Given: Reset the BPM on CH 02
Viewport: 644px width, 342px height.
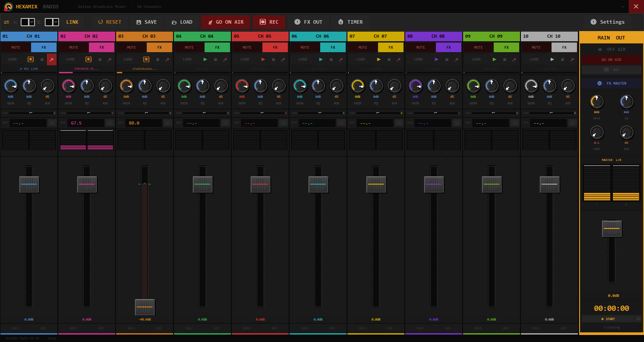Looking at the screenshot, I should pyautogui.click(x=110, y=123).
